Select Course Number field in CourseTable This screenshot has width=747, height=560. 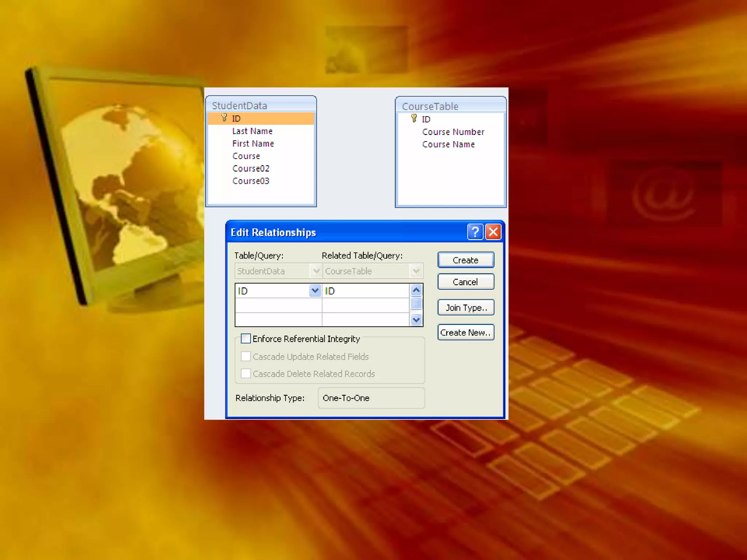pos(453,132)
